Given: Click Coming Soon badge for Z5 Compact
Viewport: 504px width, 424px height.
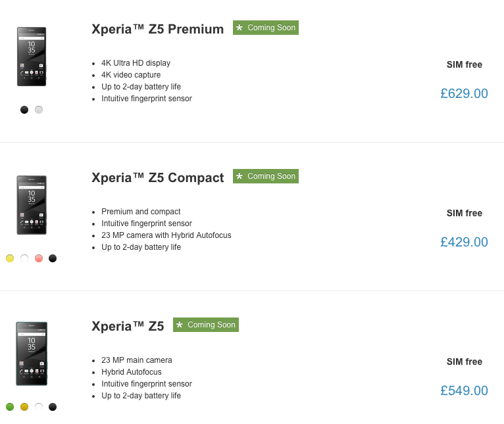Looking at the screenshot, I should click(266, 176).
